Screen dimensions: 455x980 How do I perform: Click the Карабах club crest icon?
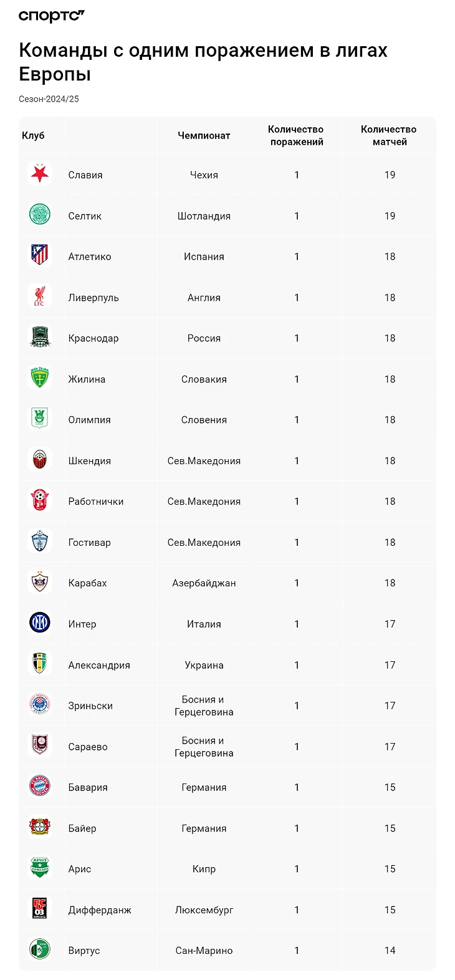[x=40, y=583]
